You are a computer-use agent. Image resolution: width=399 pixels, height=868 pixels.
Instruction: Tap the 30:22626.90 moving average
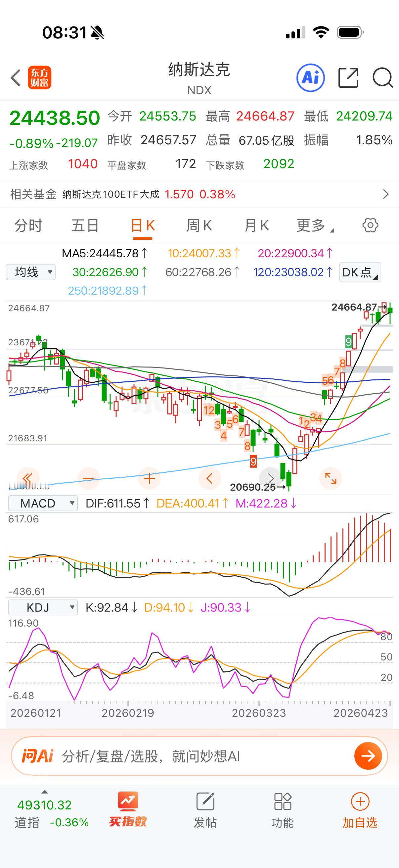point(110,272)
